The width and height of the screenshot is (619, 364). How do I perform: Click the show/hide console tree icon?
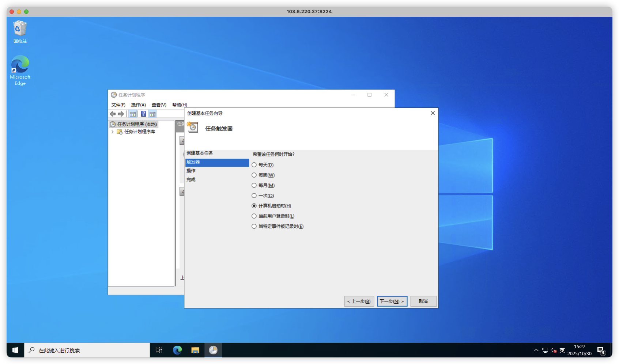(x=133, y=114)
